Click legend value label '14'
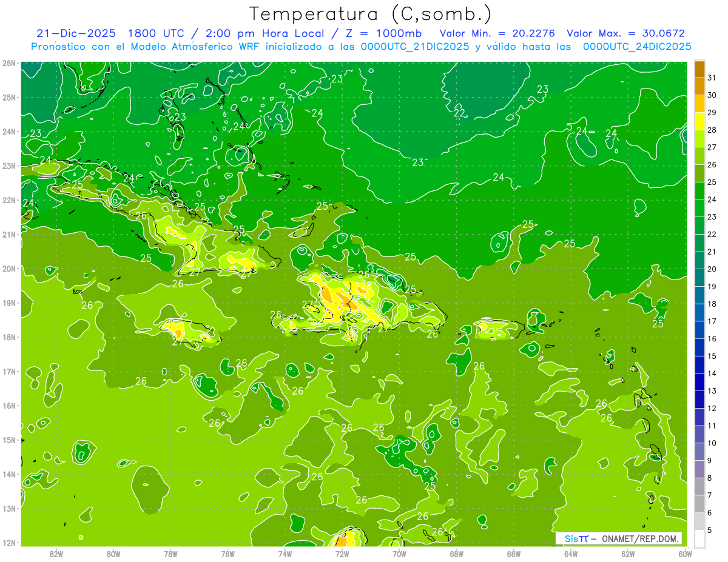This screenshot has width=728, height=562. 712,373
